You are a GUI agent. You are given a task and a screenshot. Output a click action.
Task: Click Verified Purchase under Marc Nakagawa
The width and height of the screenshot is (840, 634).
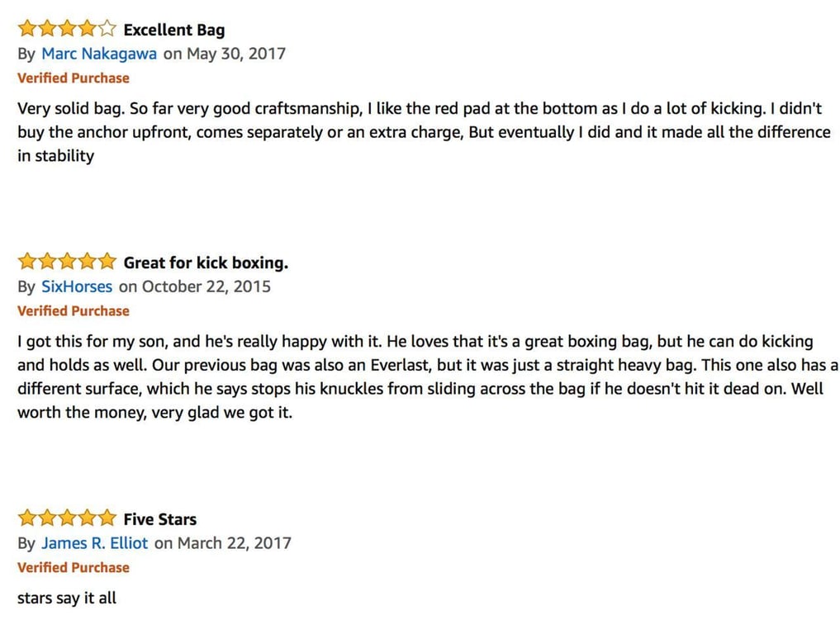pyautogui.click(x=74, y=78)
